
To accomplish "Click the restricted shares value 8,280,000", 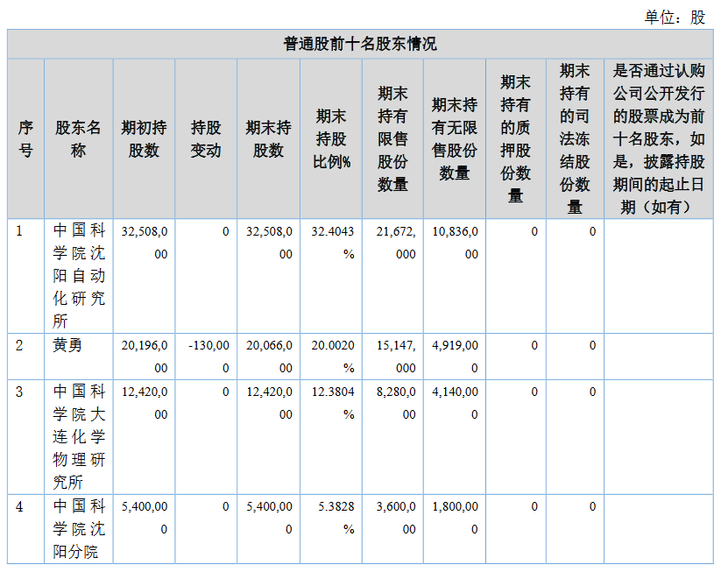I will click(x=396, y=403).
